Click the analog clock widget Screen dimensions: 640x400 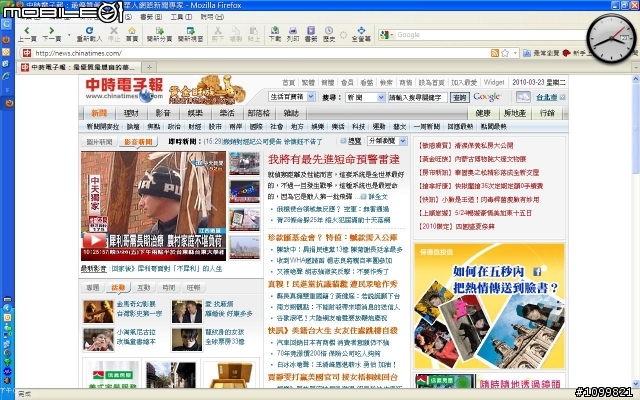click(611, 38)
